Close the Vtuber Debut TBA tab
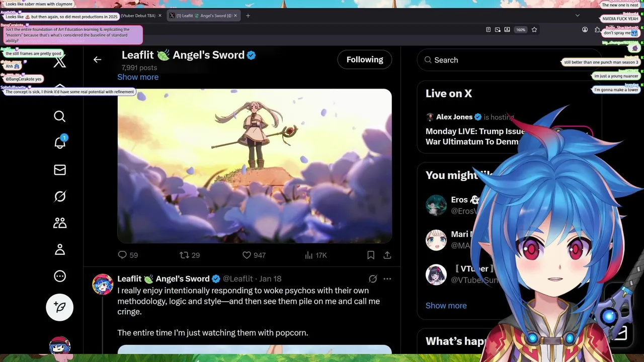 [160, 16]
